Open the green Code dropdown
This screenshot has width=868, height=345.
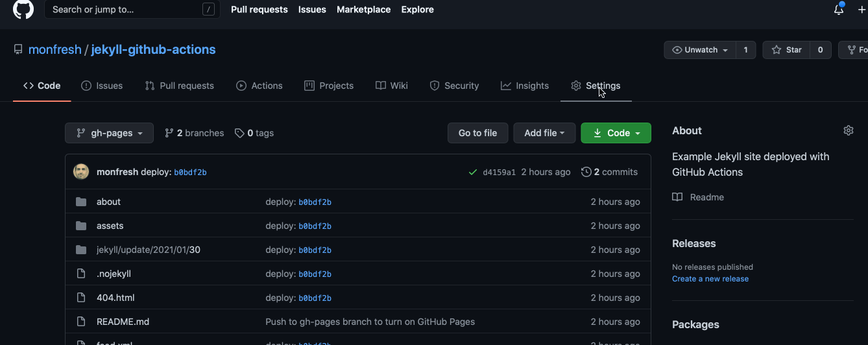point(616,133)
